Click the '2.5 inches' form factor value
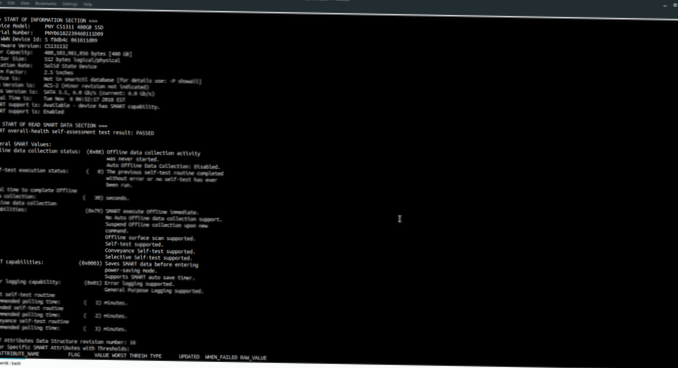678x368 pixels. tap(58, 73)
